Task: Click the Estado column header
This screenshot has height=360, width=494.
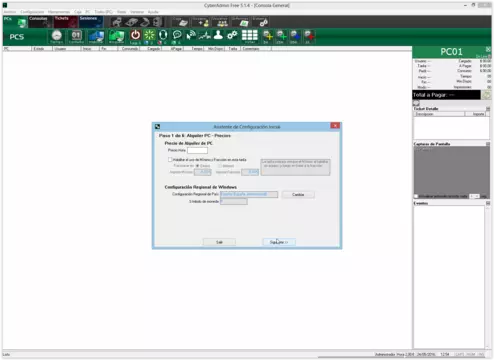Action: point(42,49)
